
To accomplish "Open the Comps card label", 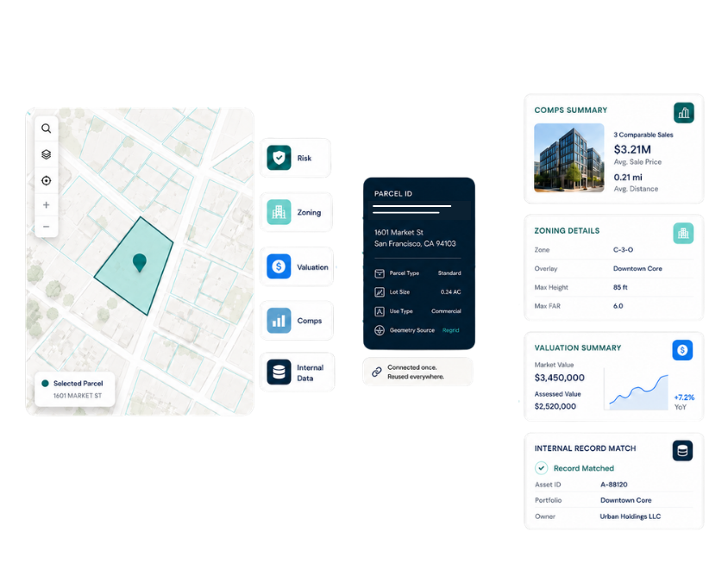I will [x=309, y=321].
